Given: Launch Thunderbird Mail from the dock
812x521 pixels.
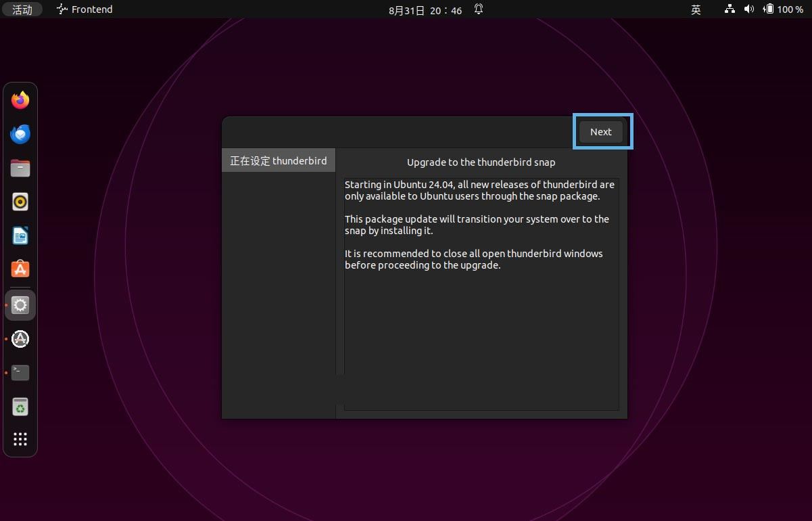Looking at the screenshot, I should click(x=20, y=134).
